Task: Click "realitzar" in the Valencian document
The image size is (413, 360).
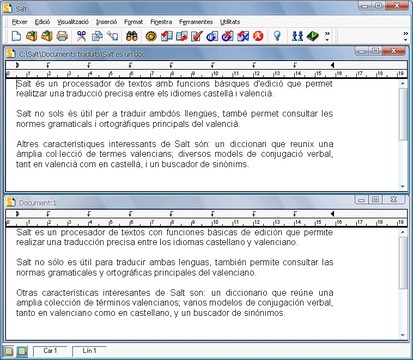Action: (32, 94)
